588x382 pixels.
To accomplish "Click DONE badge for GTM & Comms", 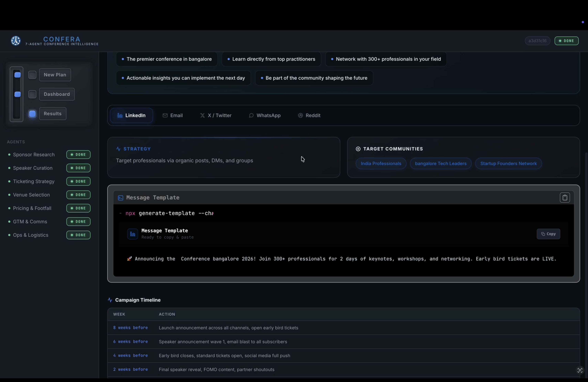I will pos(78,222).
